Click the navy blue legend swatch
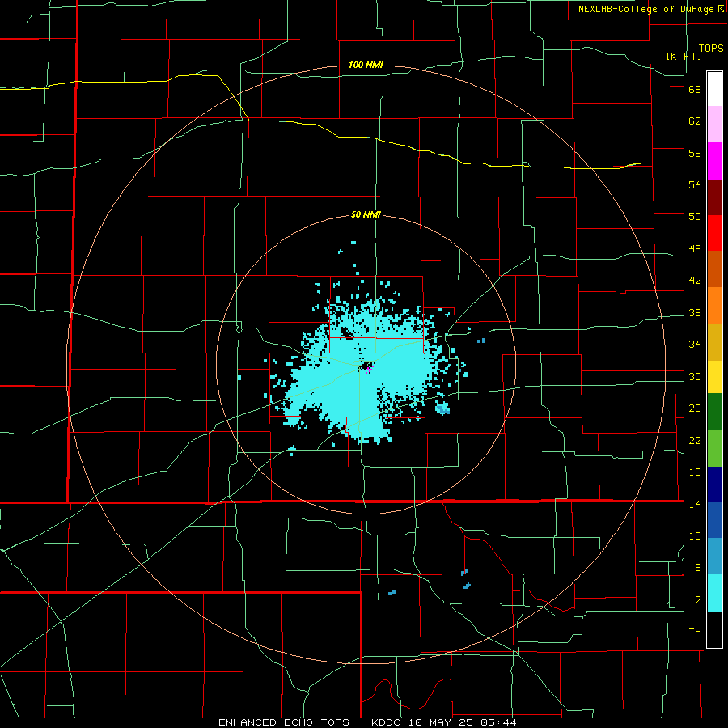 714,485
